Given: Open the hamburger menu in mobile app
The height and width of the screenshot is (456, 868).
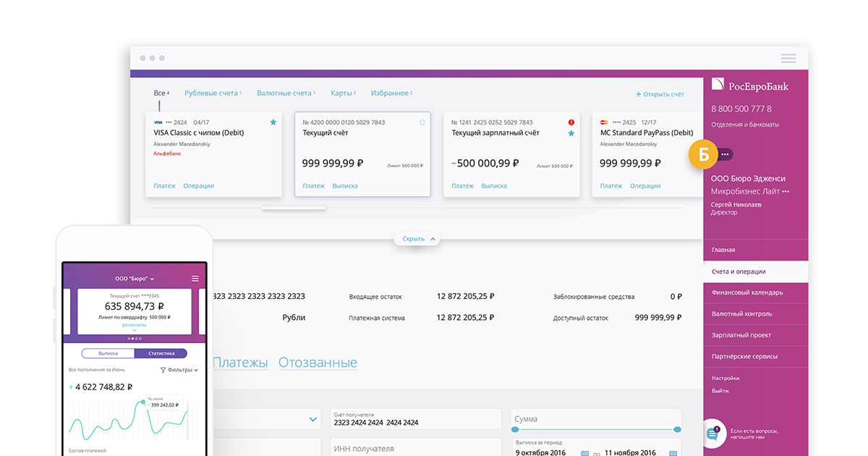Looking at the screenshot, I should tap(195, 278).
